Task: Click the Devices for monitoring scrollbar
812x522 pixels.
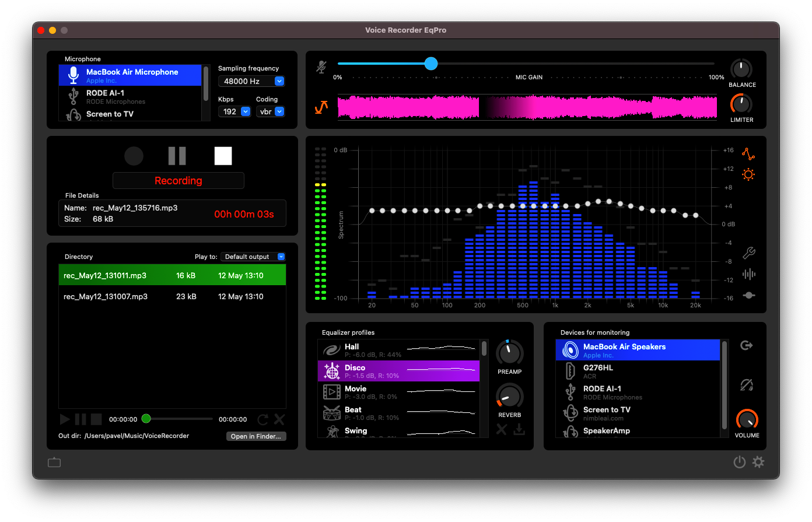Action: tap(724, 385)
